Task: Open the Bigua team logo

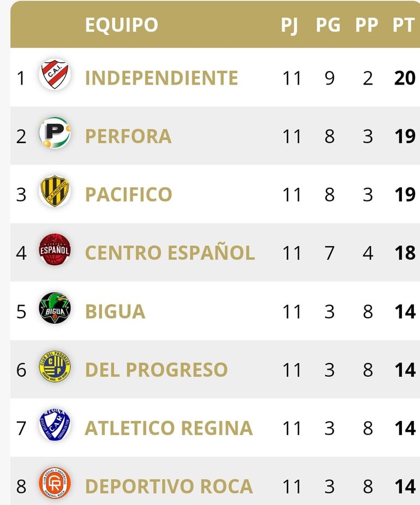Action: coord(55,308)
